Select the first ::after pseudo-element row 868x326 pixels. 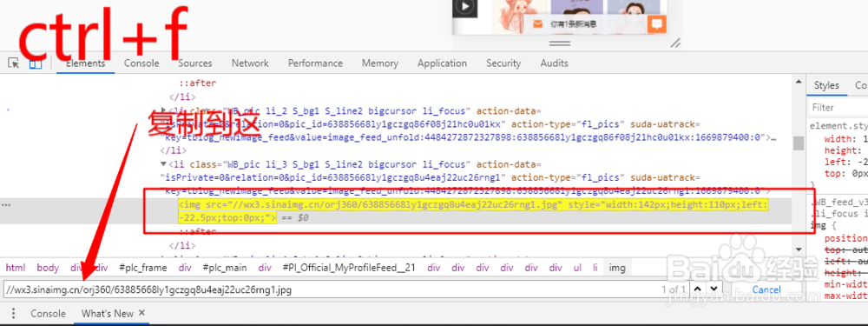point(197,83)
